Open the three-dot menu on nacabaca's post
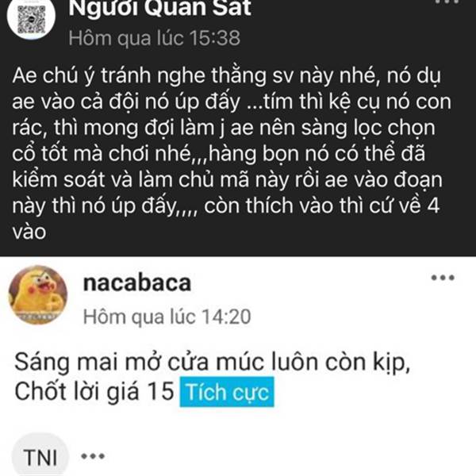Screen dimensions: 476x476 [443, 278]
